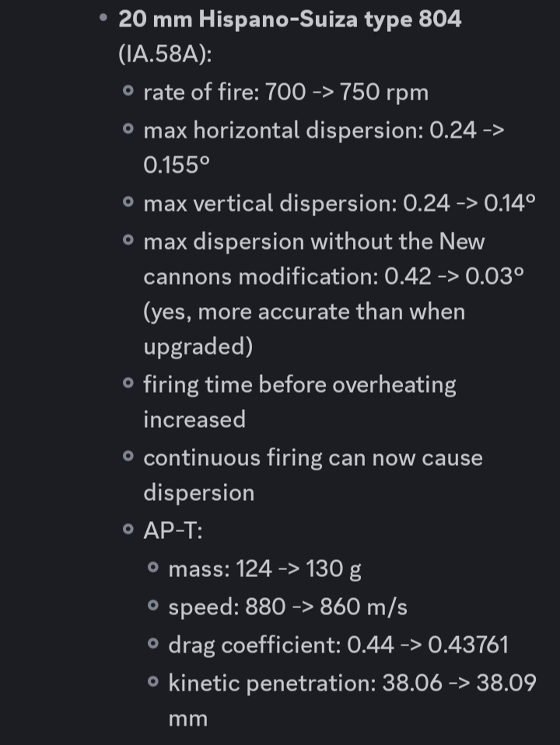The height and width of the screenshot is (745, 560).
Task: Click the nested bullet beside drag coefficient
Action: [153, 643]
